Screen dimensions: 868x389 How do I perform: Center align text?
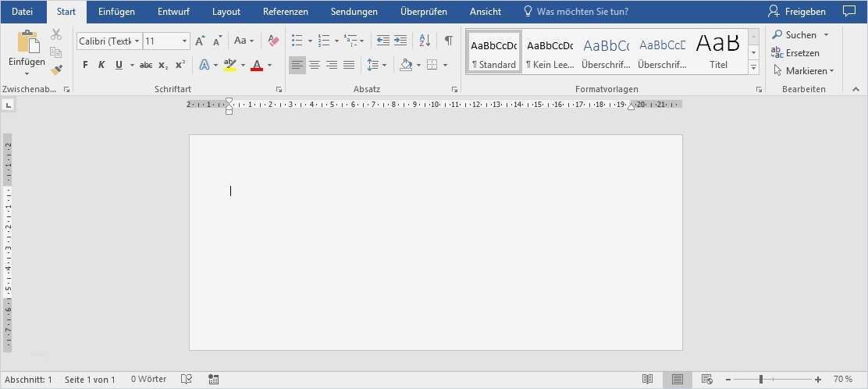[x=315, y=66]
